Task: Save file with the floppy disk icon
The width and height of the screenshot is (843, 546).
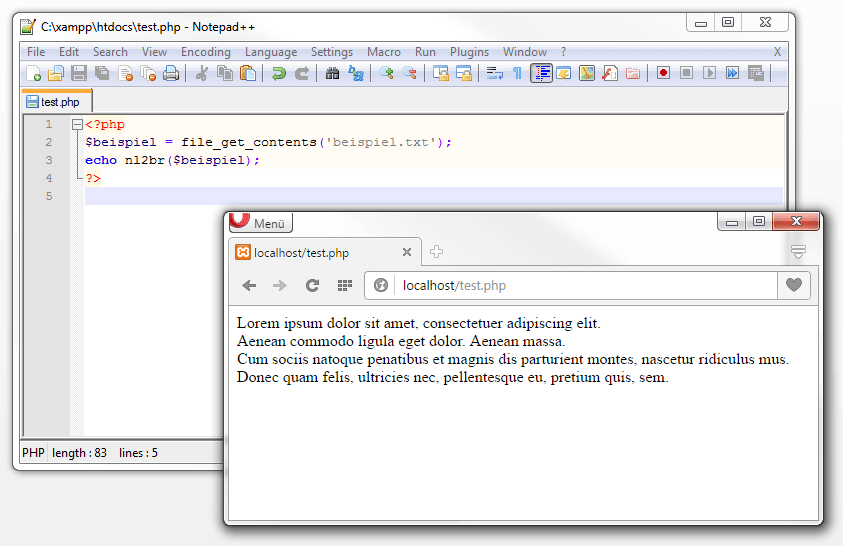Action: point(79,73)
